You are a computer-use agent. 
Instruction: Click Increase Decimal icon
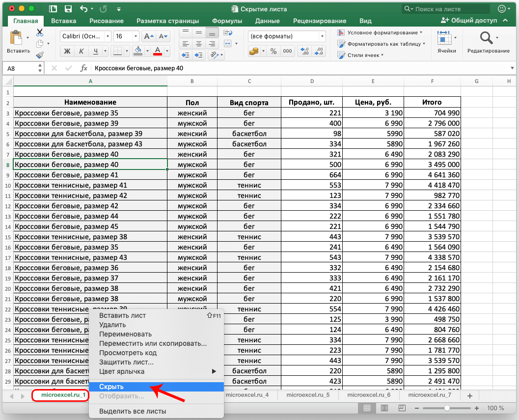[304, 51]
